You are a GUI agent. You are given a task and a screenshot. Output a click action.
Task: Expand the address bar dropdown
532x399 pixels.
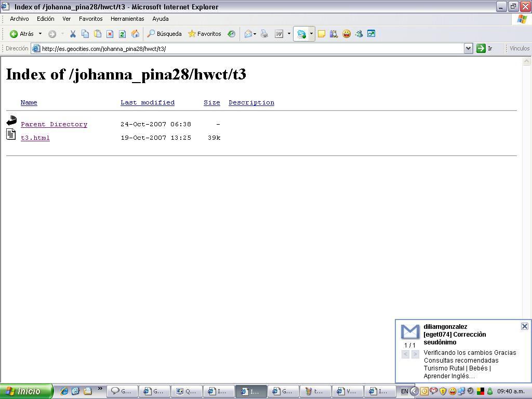click(x=468, y=48)
